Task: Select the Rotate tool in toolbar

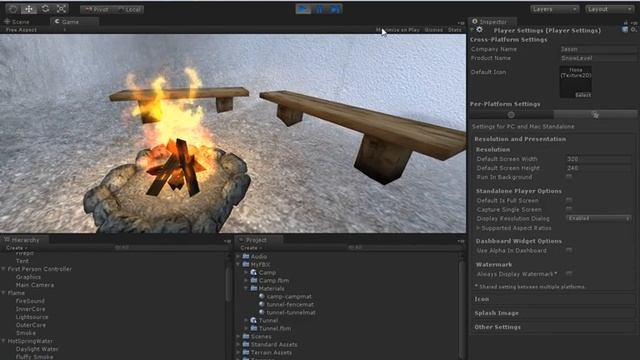Action: coord(45,9)
